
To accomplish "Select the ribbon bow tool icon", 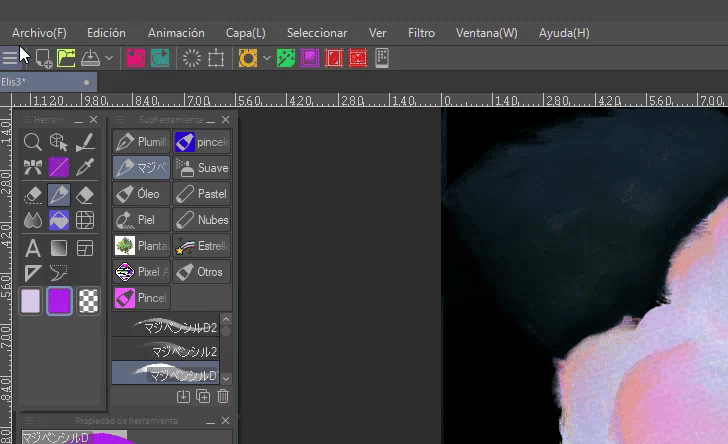I will tap(32, 167).
